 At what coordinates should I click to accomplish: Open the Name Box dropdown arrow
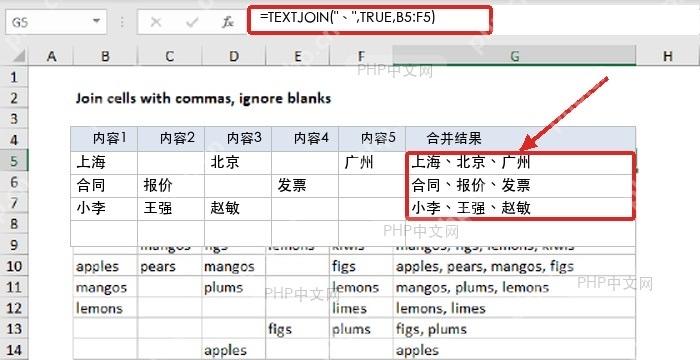click(96, 21)
